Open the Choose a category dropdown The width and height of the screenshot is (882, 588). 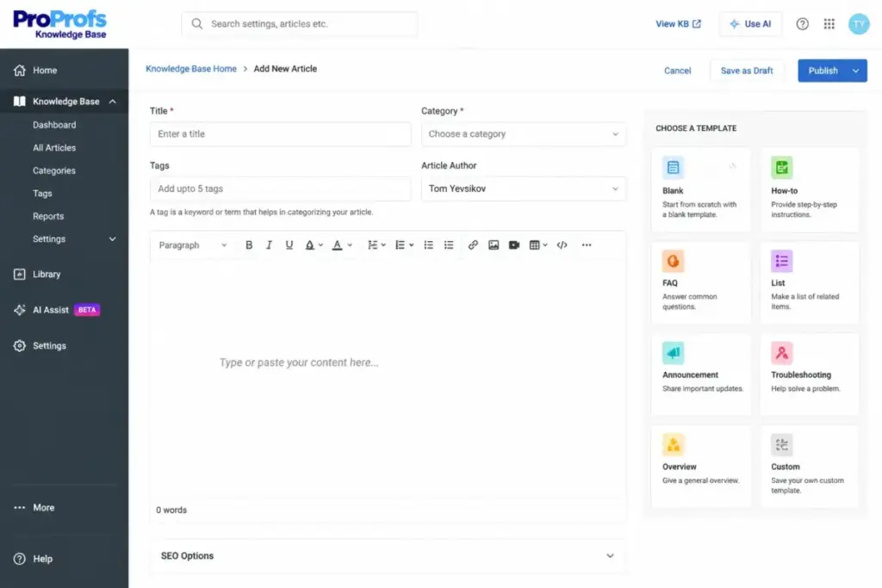[523, 133]
